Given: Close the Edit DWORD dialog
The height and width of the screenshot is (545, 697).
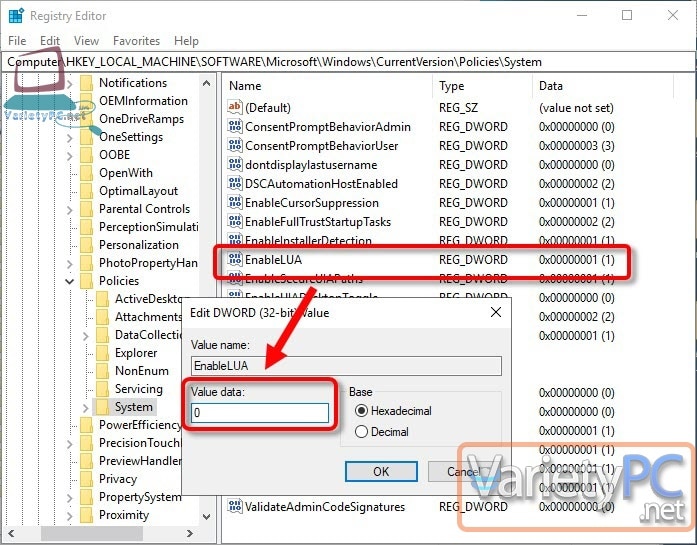Looking at the screenshot, I should coord(496,313).
